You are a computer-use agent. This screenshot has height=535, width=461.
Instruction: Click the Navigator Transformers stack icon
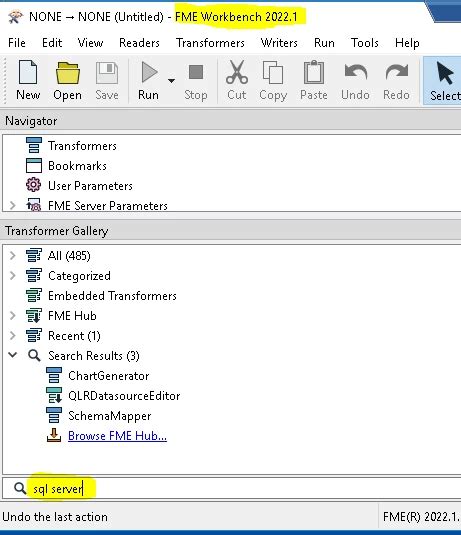click(34, 145)
